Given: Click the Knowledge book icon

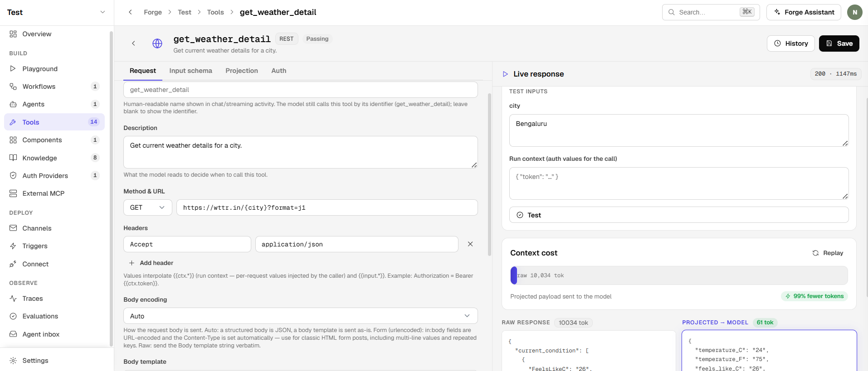Looking at the screenshot, I should pyautogui.click(x=13, y=158).
